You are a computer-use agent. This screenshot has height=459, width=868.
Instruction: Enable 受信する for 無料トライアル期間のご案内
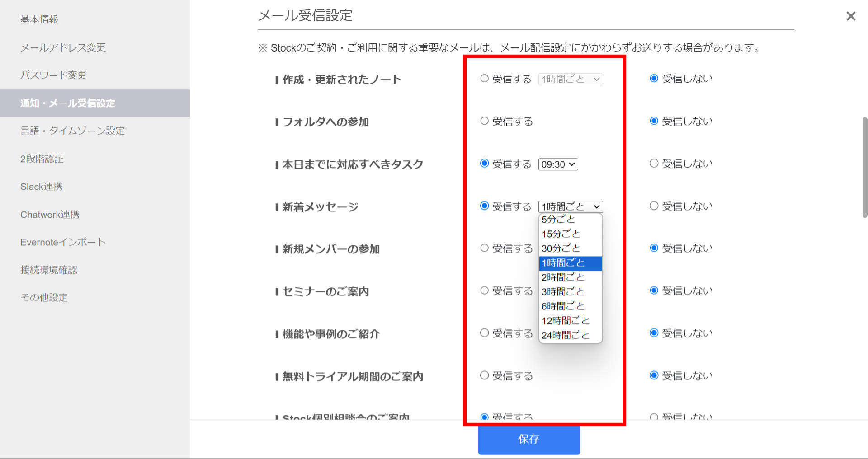click(484, 375)
